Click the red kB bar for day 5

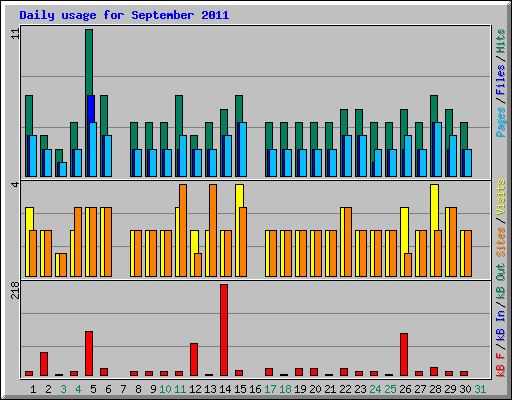click(89, 353)
